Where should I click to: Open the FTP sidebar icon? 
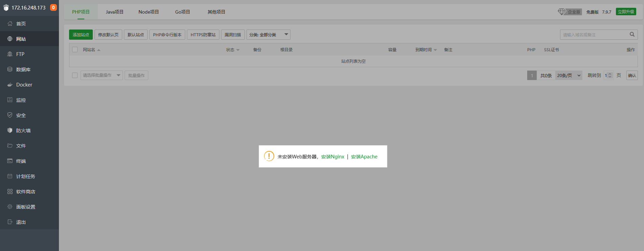tap(10, 54)
